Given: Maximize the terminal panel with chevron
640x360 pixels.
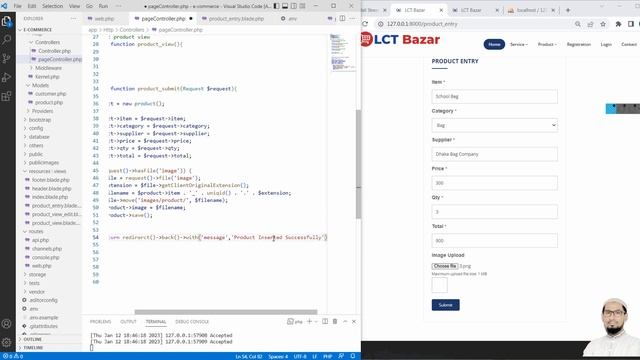Looking at the screenshot, I should pyautogui.click(x=345, y=322).
